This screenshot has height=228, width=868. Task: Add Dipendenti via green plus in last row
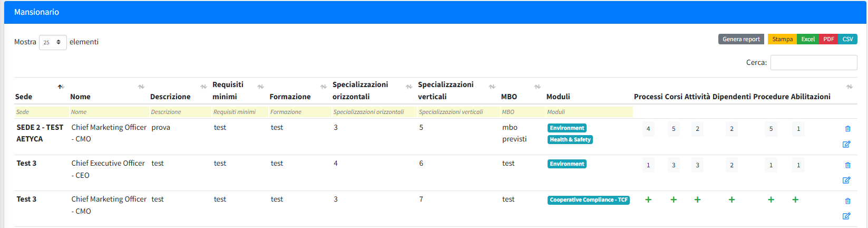coord(732,199)
